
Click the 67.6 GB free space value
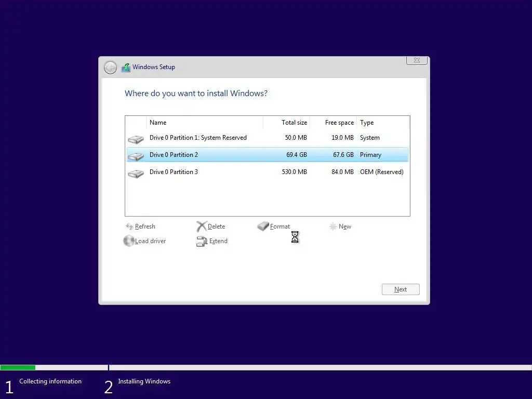343,155
